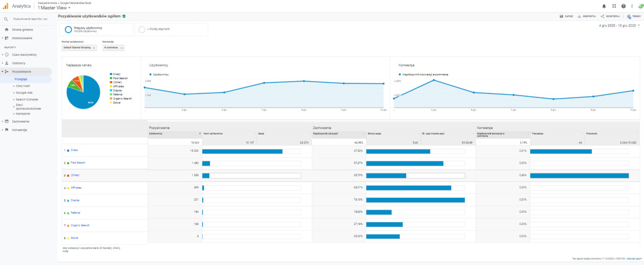Select the Wszyscy użytkownicy segment circle

[x=68, y=30]
